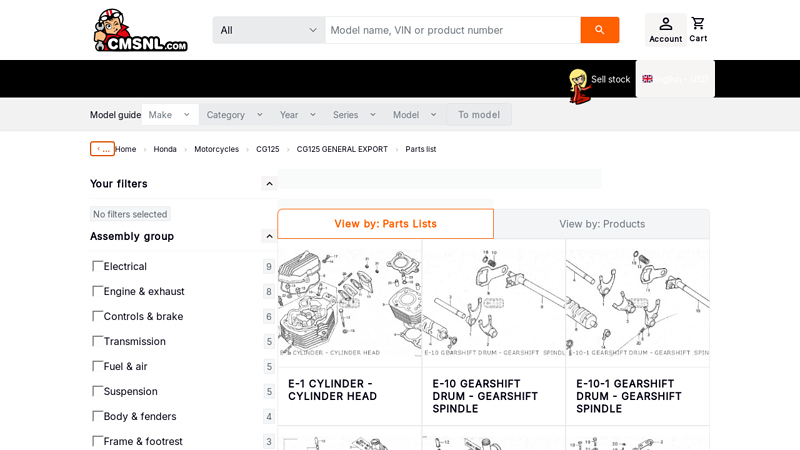800x450 pixels.
Task: Collapse the Your filters section chevron
Action: tap(269, 184)
